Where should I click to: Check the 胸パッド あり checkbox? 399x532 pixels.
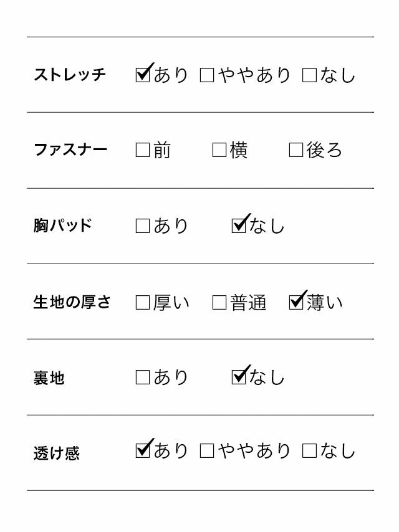coord(143,226)
